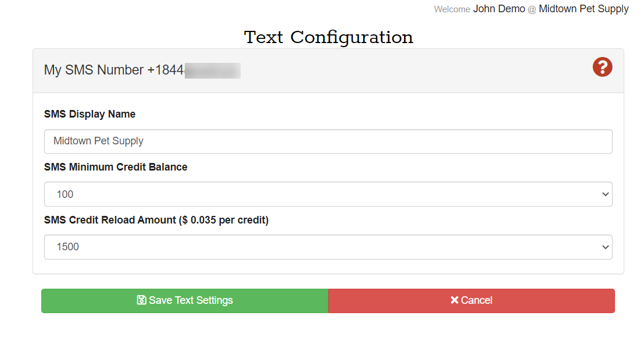The height and width of the screenshot is (337, 644).
Task: Expand the chevron beside the 100 value
Action: tap(605, 194)
